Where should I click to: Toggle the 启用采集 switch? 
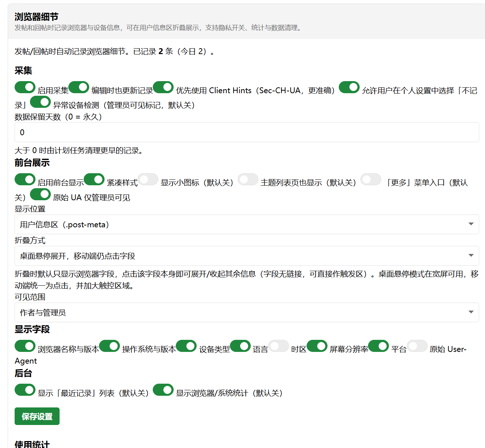click(x=25, y=87)
